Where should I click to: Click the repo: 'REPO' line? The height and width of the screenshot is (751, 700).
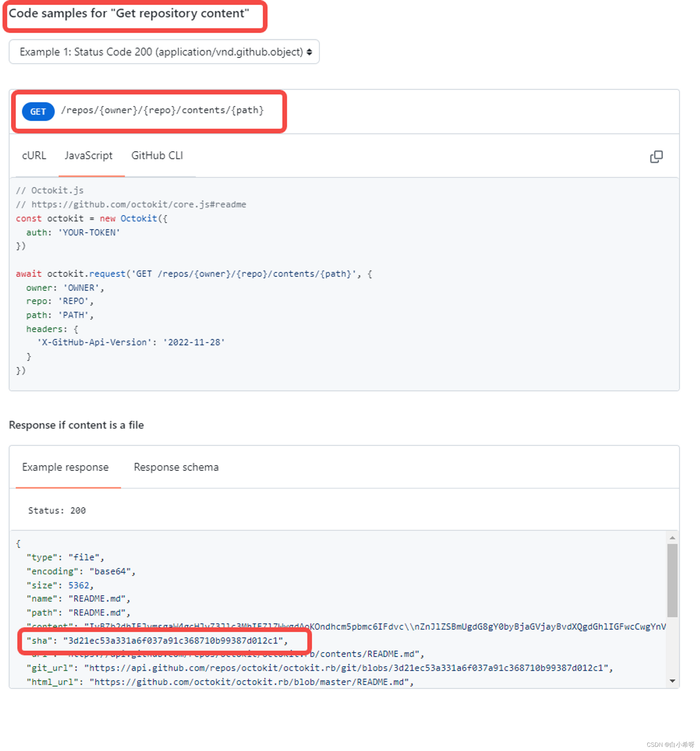click(60, 301)
